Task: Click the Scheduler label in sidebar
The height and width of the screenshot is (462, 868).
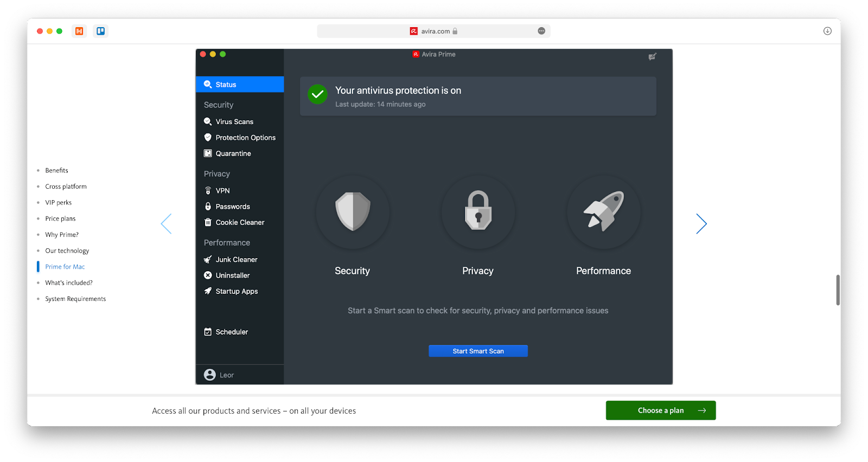Action: click(232, 331)
